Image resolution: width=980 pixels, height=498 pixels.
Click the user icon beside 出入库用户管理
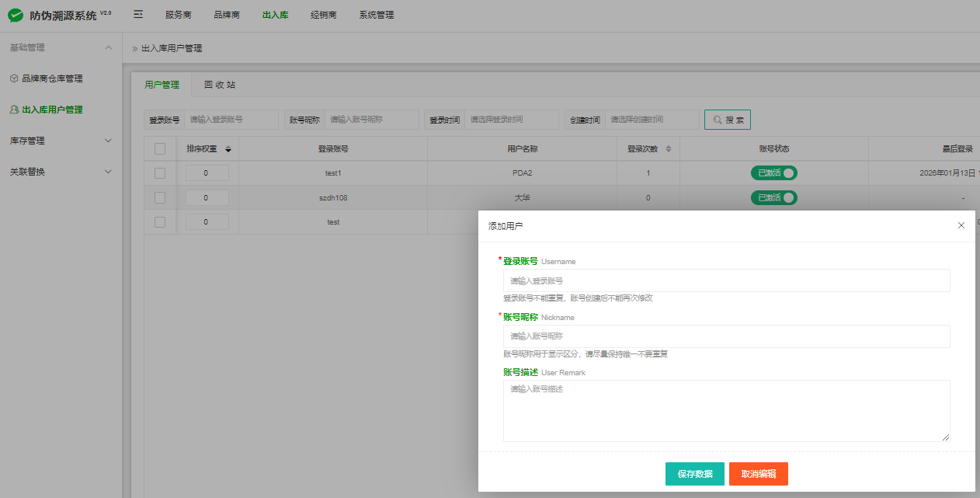pos(14,110)
